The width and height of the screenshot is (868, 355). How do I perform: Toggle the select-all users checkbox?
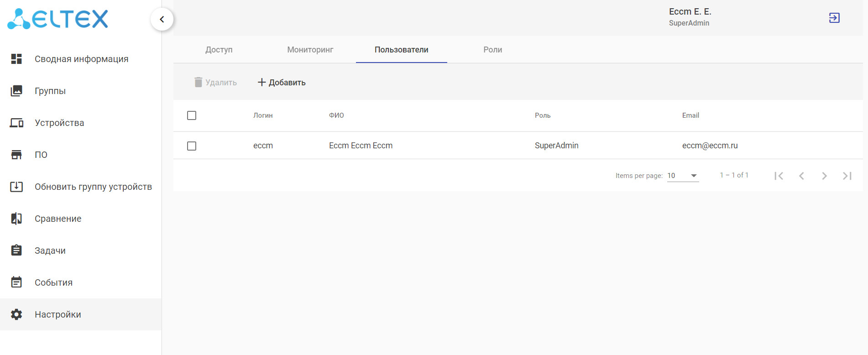[x=192, y=115]
